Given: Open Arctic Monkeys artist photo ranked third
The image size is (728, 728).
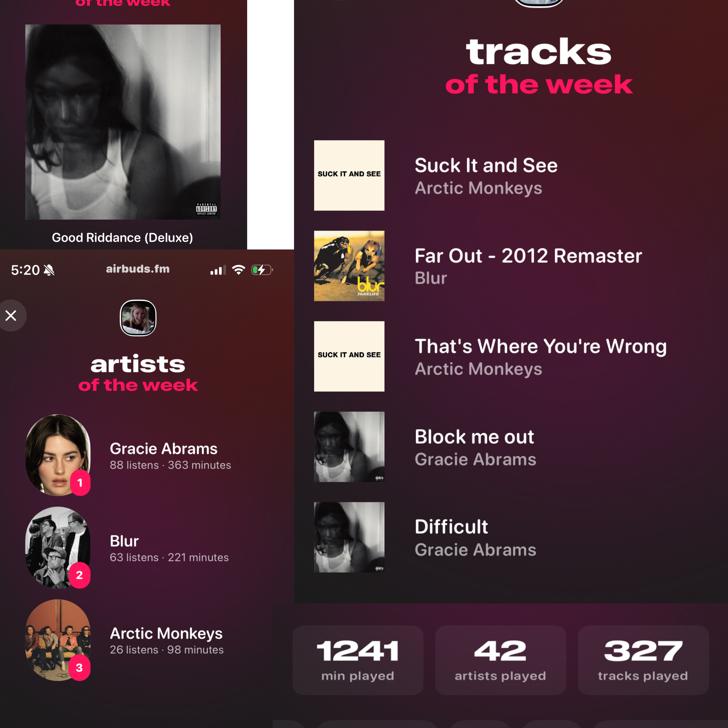Looking at the screenshot, I should (58, 640).
